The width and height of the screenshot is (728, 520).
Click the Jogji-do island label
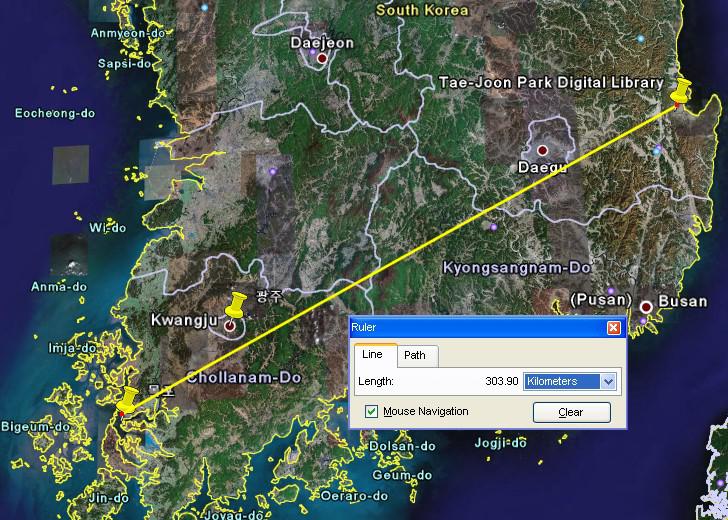(500, 443)
